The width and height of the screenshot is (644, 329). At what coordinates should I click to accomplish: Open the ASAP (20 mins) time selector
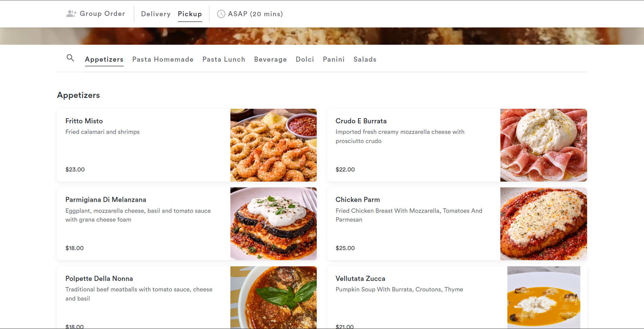(x=250, y=14)
